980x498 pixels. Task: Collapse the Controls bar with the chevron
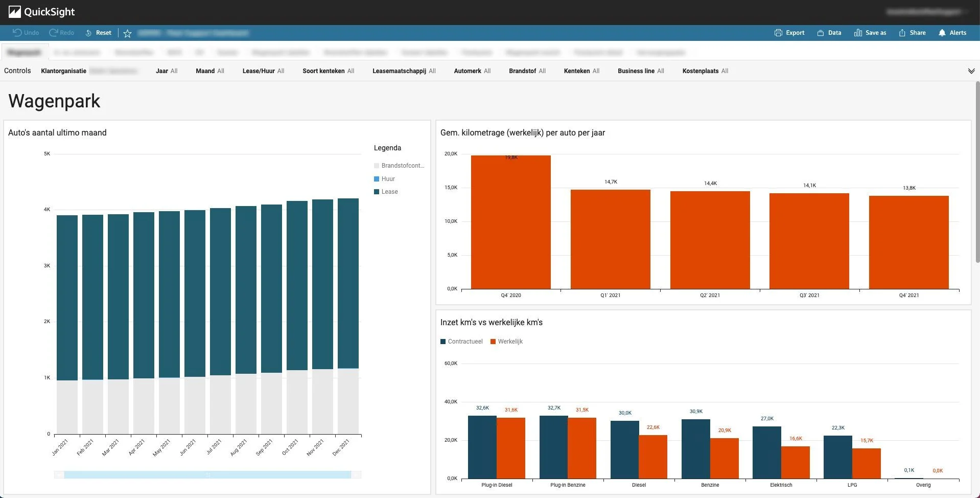971,71
